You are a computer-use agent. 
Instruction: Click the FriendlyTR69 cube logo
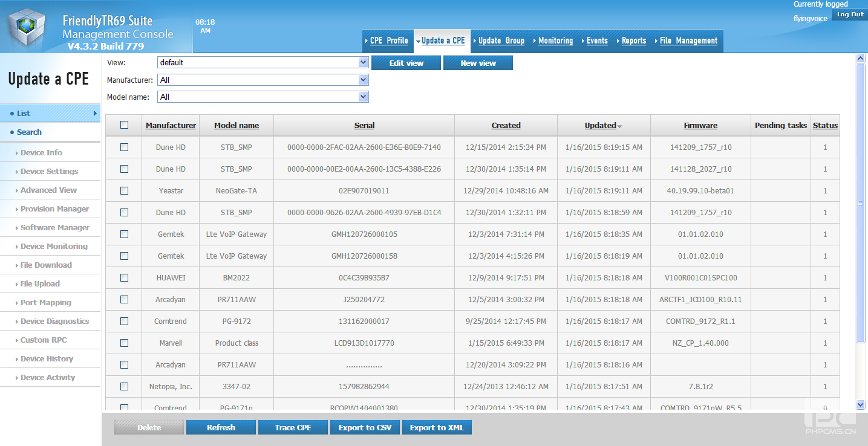[27, 28]
